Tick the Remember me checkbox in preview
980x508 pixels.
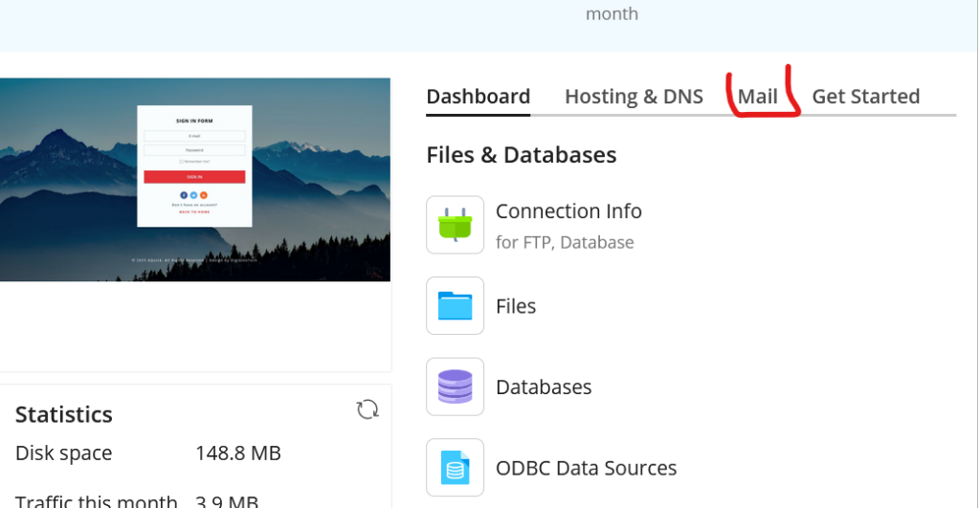coord(181,162)
